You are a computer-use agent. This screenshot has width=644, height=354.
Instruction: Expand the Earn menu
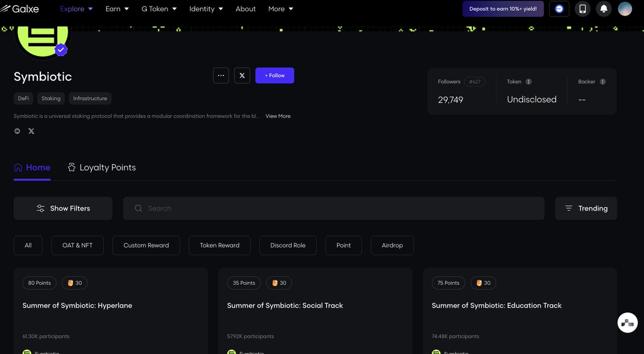(x=117, y=9)
